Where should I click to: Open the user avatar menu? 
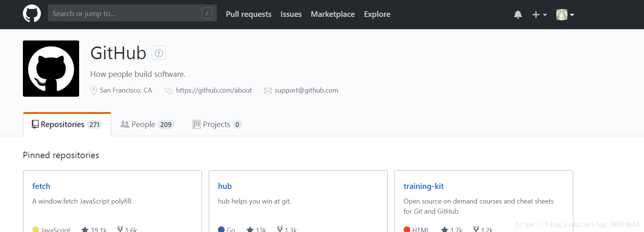click(565, 15)
